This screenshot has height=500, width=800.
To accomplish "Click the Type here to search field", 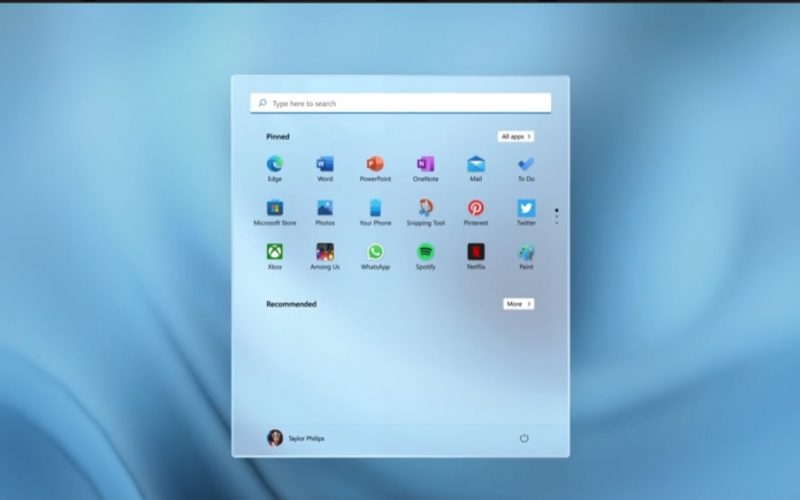I will coord(401,103).
